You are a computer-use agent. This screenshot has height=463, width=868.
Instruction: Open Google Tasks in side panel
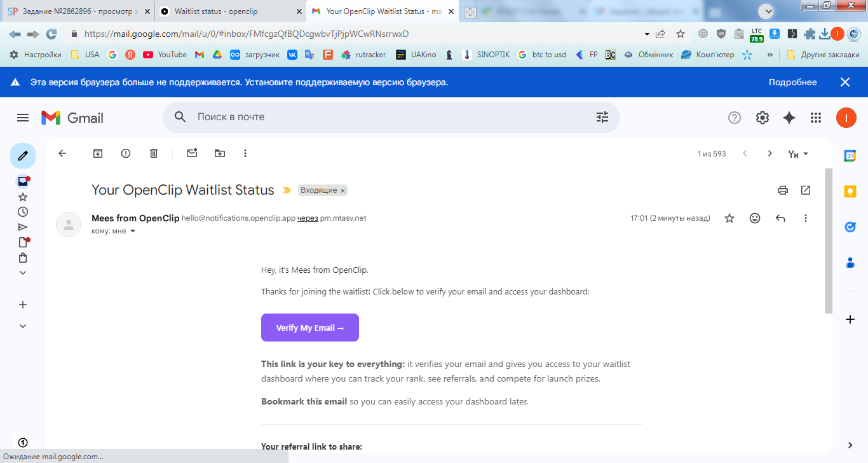pyautogui.click(x=850, y=226)
